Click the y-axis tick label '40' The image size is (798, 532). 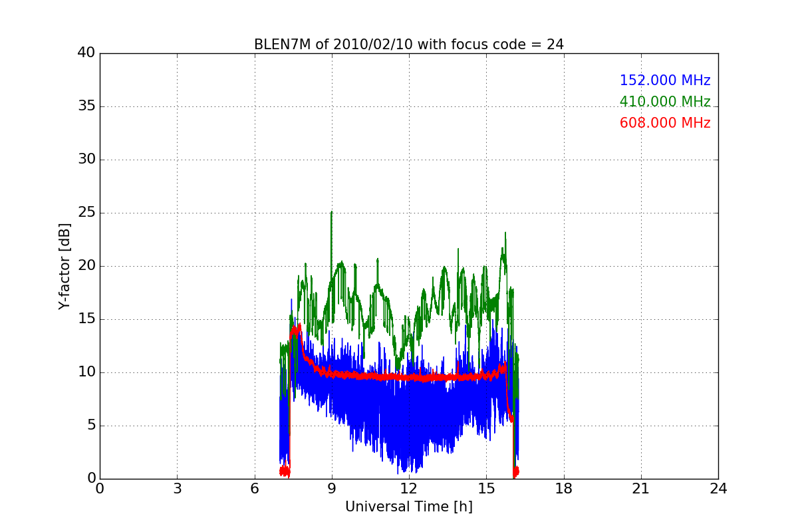[86, 53]
